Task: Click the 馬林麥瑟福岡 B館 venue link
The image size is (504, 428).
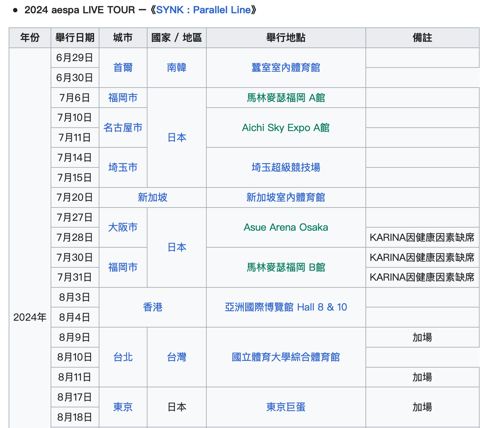Action: click(285, 267)
